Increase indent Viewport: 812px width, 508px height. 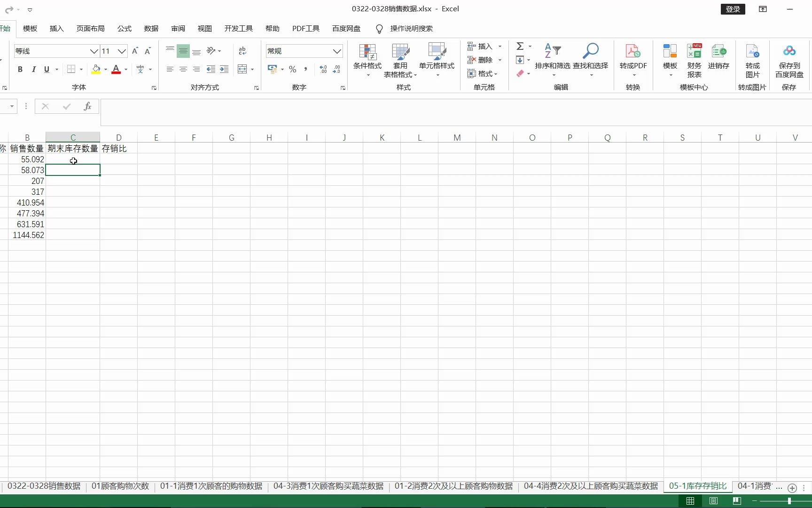pos(224,69)
